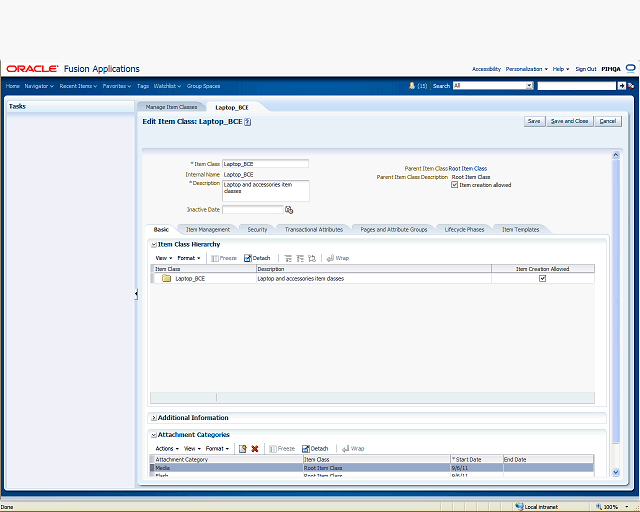This screenshot has width=640, height=512.
Task: Open the Navigator dropdown menu
Action: [39, 86]
